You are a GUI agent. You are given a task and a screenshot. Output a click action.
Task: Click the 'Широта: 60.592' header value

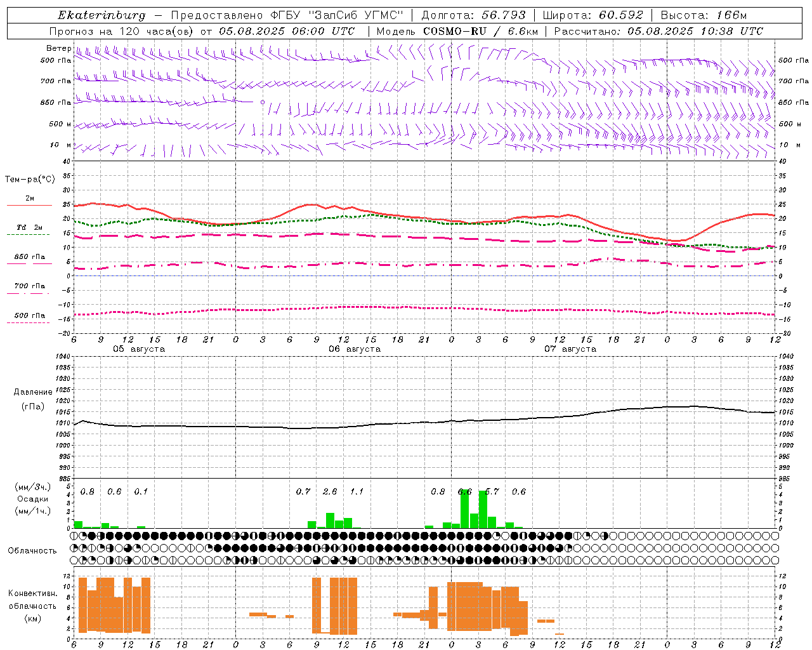[x=593, y=15]
